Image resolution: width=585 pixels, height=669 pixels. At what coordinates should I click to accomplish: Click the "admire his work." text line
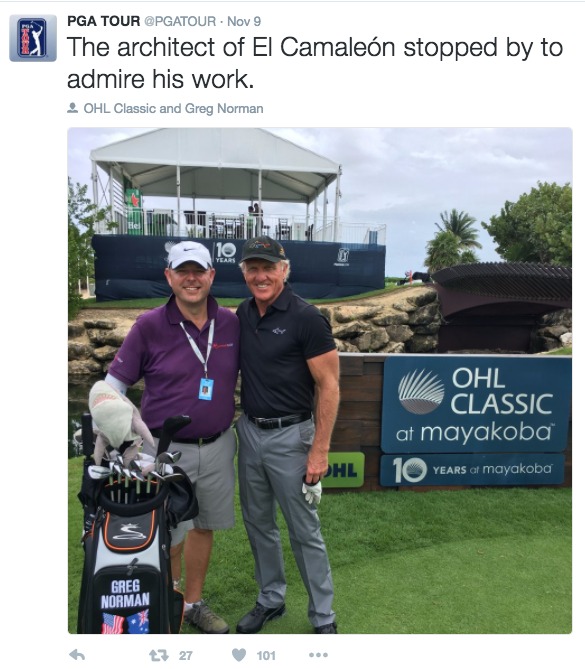pos(160,80)
